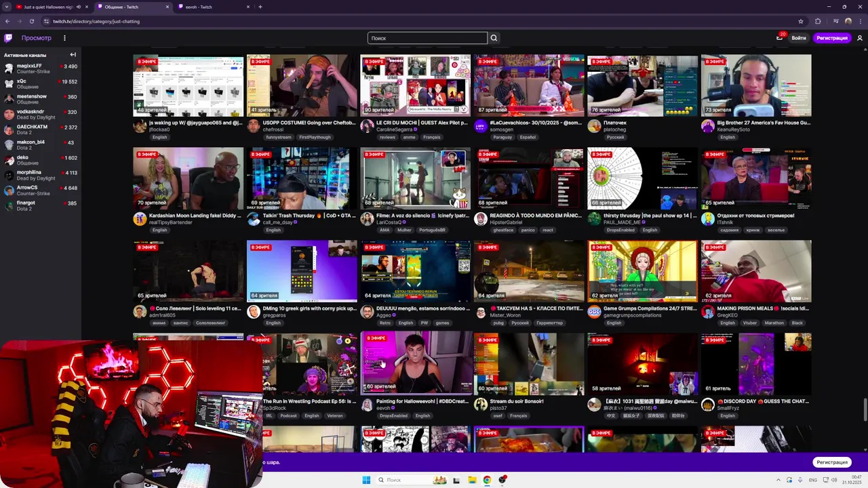Open xQc channel in sidebar

(x=41, y=84)
